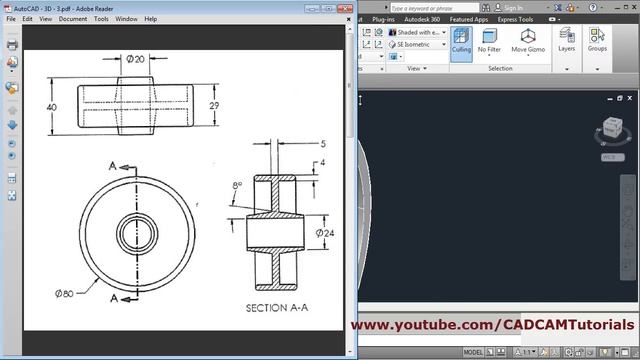This screenshot has height=360, width=640.
Task: Toggle the toolbar lock icon in status bar
Action: coord(580,352)
